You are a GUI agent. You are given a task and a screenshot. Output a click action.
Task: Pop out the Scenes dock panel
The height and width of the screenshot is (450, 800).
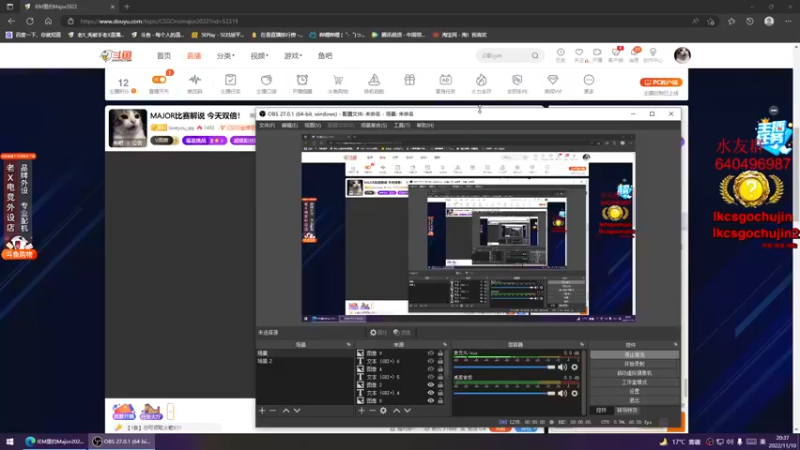pos(349,345)
